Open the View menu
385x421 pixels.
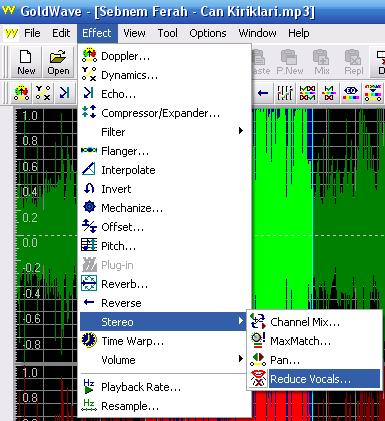[134, 33]
